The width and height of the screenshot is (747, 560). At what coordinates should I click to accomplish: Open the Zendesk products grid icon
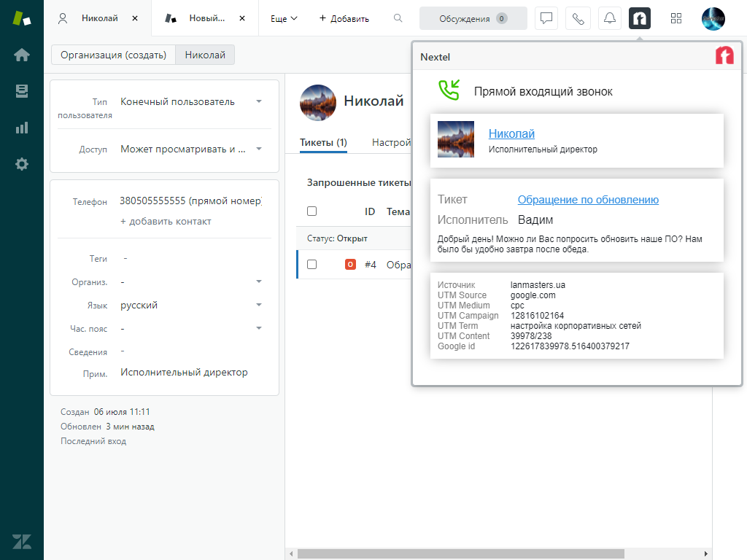point(676,18)
